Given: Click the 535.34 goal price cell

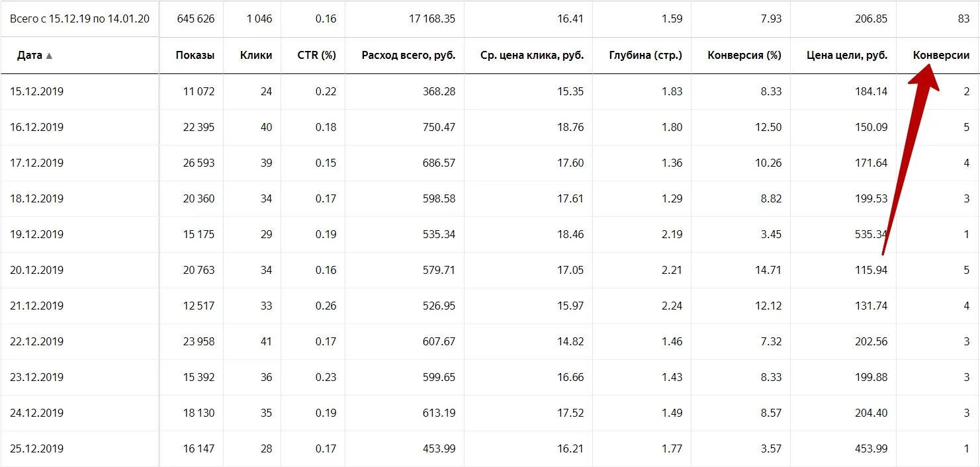Looking at the screenshot, I should pyautogui.click(x=870, y=234).
